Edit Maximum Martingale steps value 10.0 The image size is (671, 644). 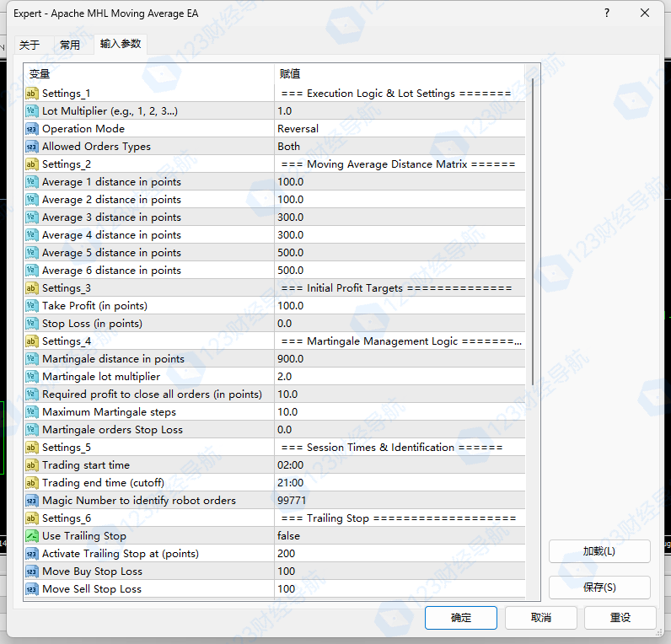point(400,412)
